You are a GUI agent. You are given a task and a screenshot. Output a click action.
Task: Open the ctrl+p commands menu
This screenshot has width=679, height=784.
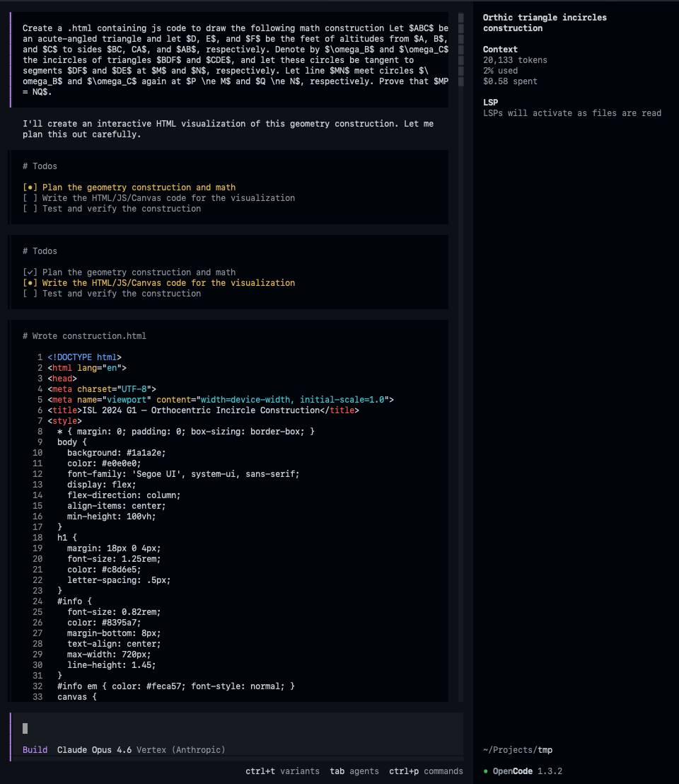[x=426, y=771]
